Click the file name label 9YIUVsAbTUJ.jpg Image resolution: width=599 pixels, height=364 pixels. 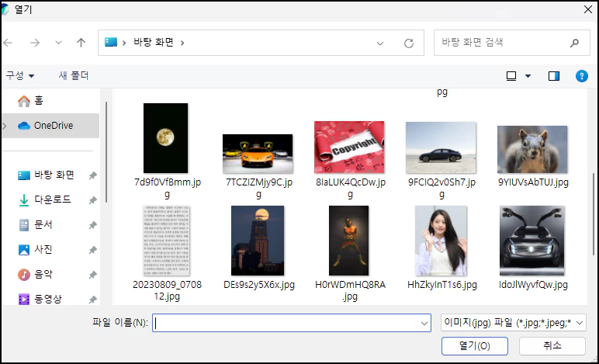(x=533, y=182)
